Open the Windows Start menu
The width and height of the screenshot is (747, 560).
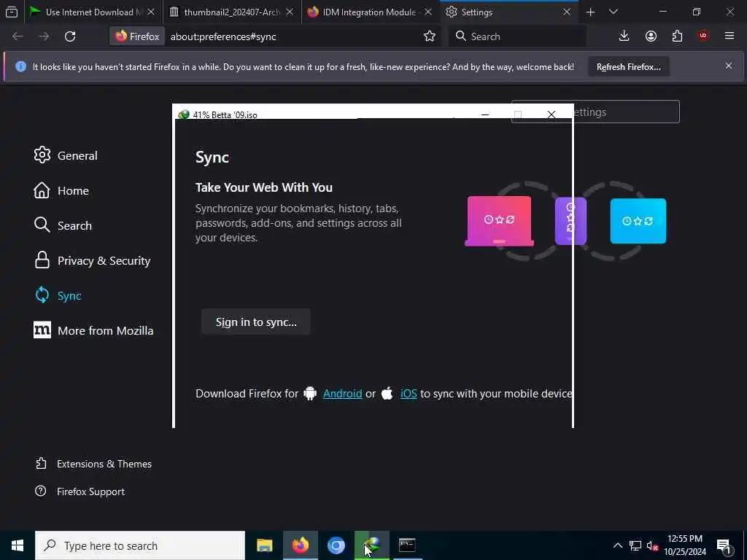click(x=18, y=545)
